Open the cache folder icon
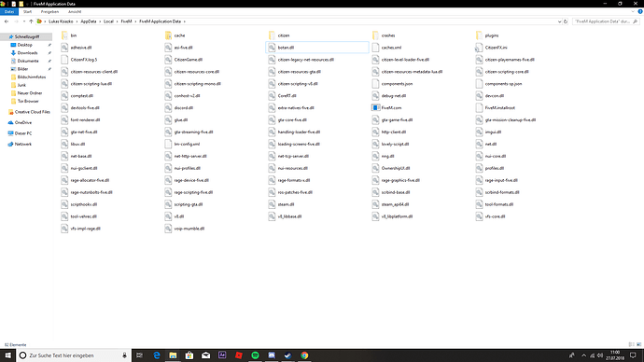This screenshot has height=362, width=644. [x=168, y=35]
